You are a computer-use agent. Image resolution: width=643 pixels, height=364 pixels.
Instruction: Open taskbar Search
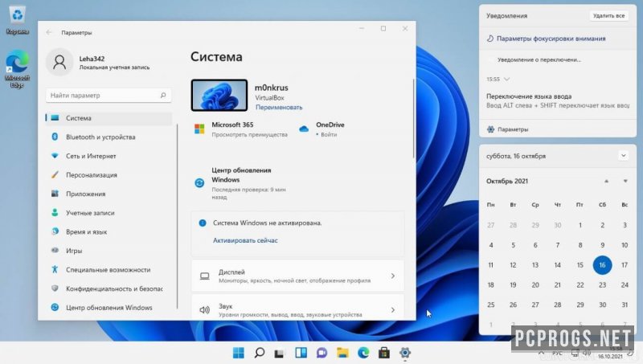259,353
